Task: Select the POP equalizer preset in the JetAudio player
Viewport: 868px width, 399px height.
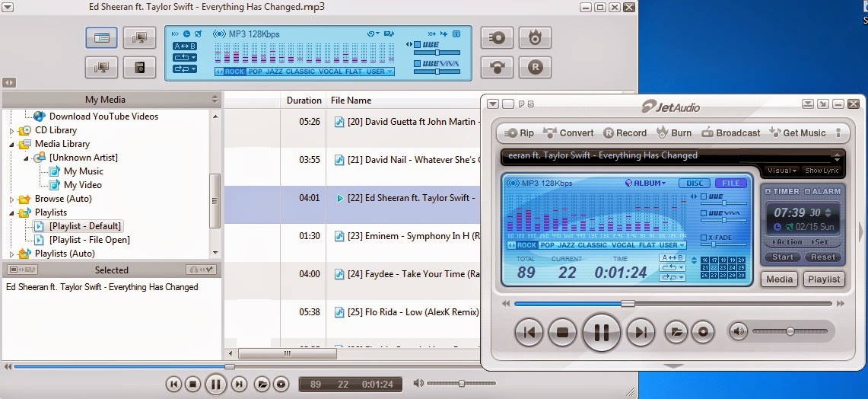Action: (548, 245)
